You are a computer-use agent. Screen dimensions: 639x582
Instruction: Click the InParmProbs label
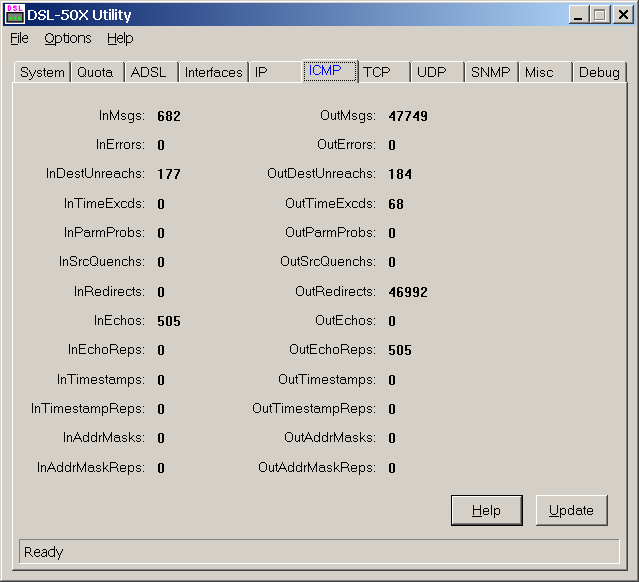click(104, 232)
